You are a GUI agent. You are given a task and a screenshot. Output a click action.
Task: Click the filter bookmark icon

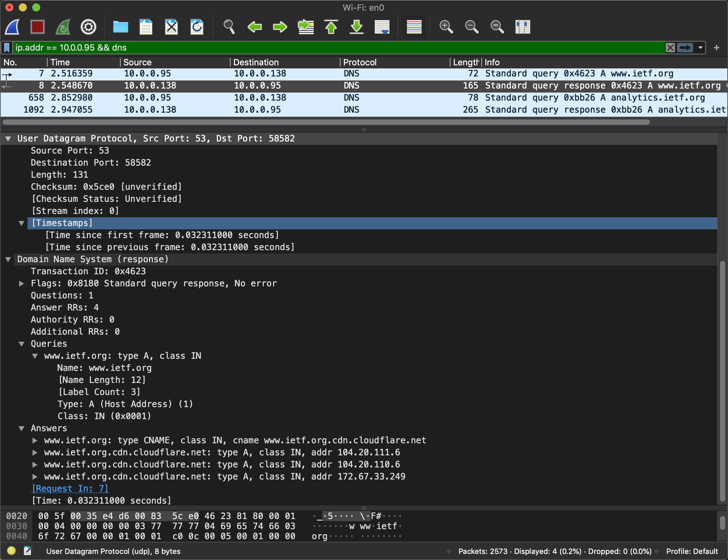(7, 48)
